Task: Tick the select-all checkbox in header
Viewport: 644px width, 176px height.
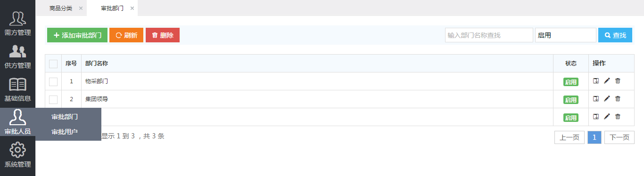Action: point(53,64)
